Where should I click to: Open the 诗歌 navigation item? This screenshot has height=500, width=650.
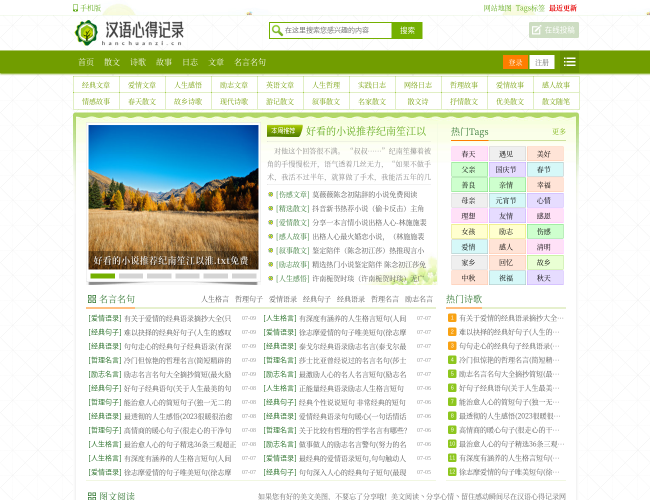click(138, 62)
